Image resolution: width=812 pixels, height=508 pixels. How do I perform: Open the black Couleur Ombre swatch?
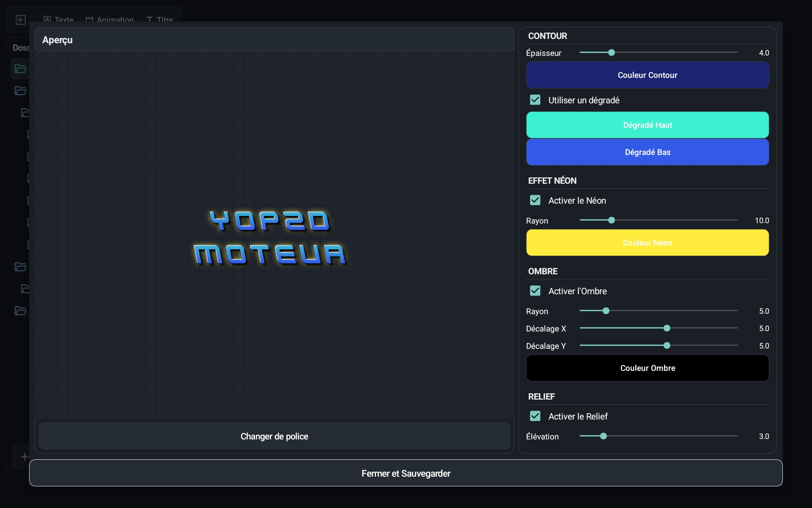point(647,368)
